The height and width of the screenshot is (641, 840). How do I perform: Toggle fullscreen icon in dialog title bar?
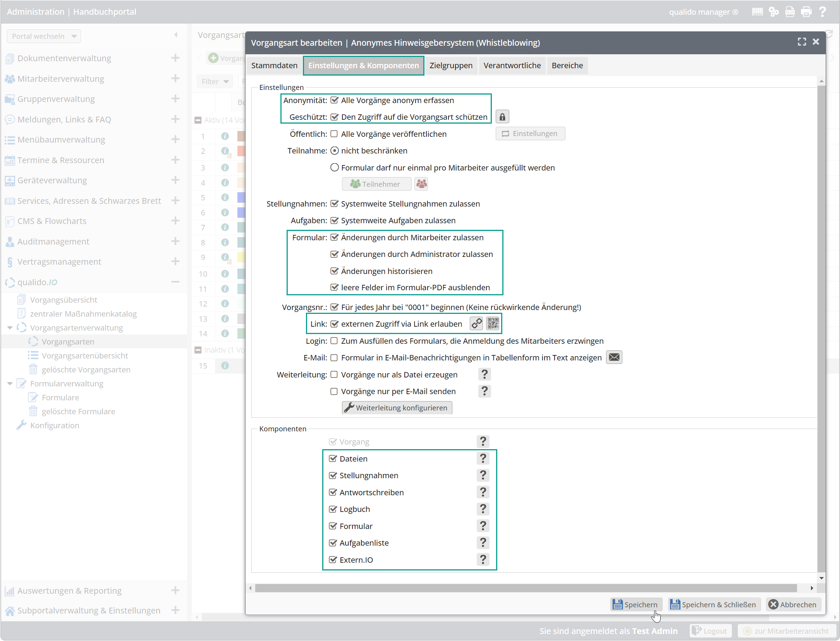click(x=802, y=42)
